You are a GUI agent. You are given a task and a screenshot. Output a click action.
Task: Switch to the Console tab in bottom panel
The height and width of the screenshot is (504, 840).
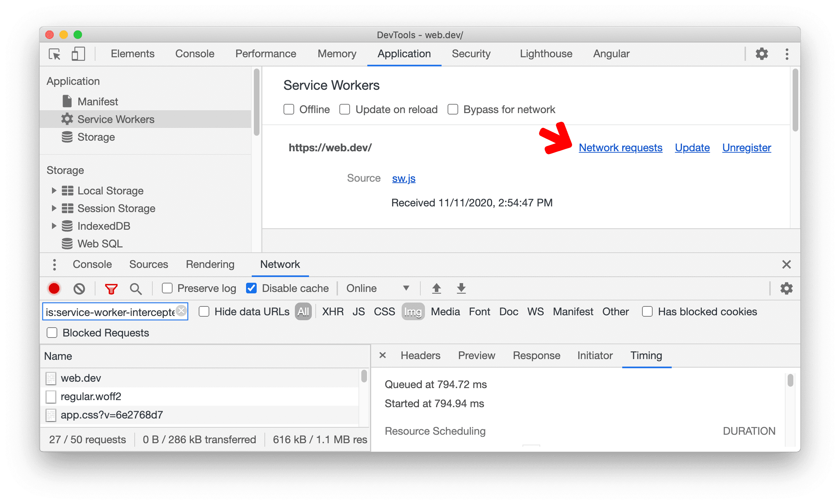(92, 264)
